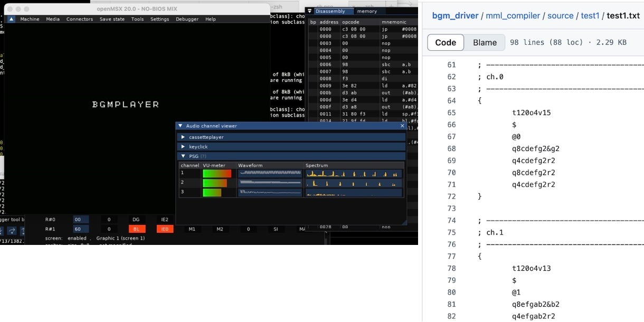The image size is (644, 322).
Task: Open the Debugger menu
Action: (187, 19)
